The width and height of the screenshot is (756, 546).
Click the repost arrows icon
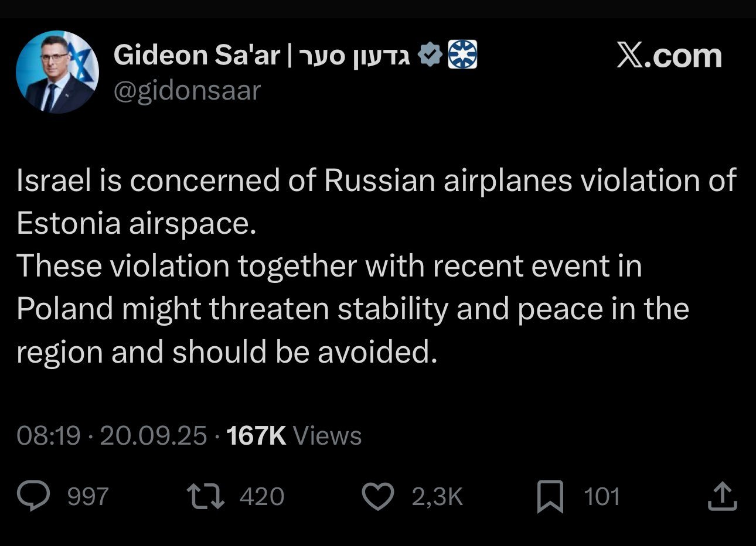205,496
